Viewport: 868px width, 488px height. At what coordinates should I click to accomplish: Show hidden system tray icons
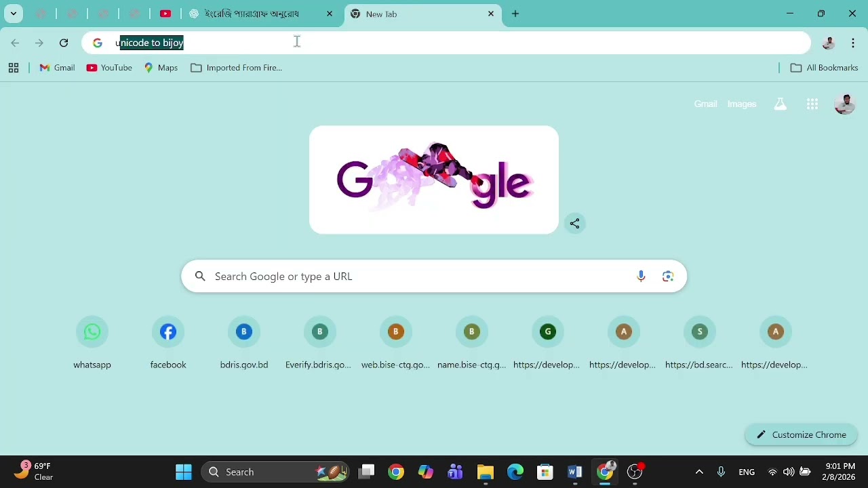coord(700,472)
